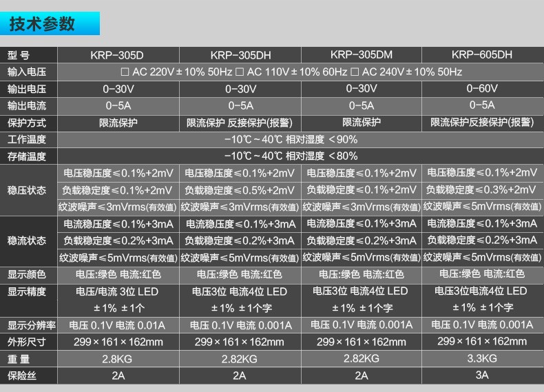The height and width of the screenshot is (392, 544).
Task: Click the 稳压状态 row label
Action: (27, 190)
